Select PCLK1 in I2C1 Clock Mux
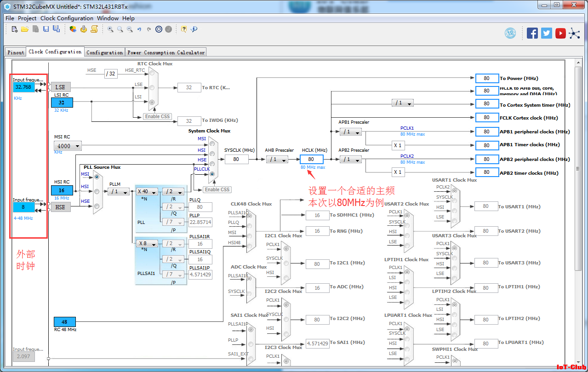Image resolution: width=588 pixels, height=372 pixels. click(286, 249)
